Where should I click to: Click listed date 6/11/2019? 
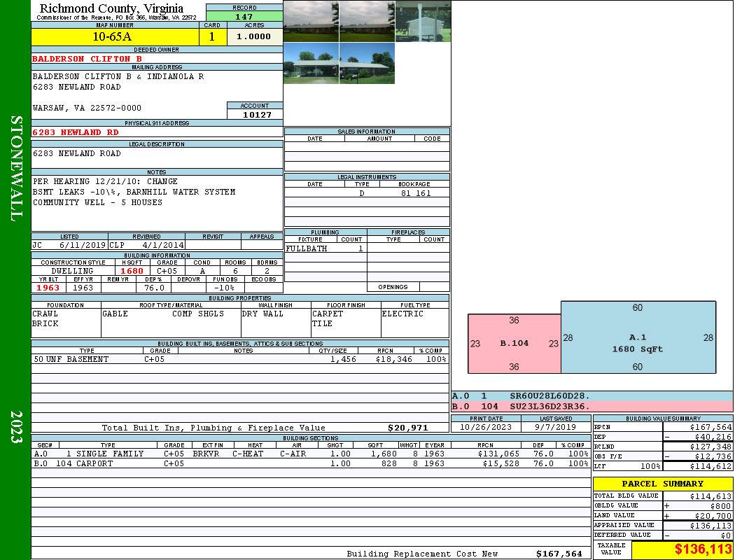83,245
